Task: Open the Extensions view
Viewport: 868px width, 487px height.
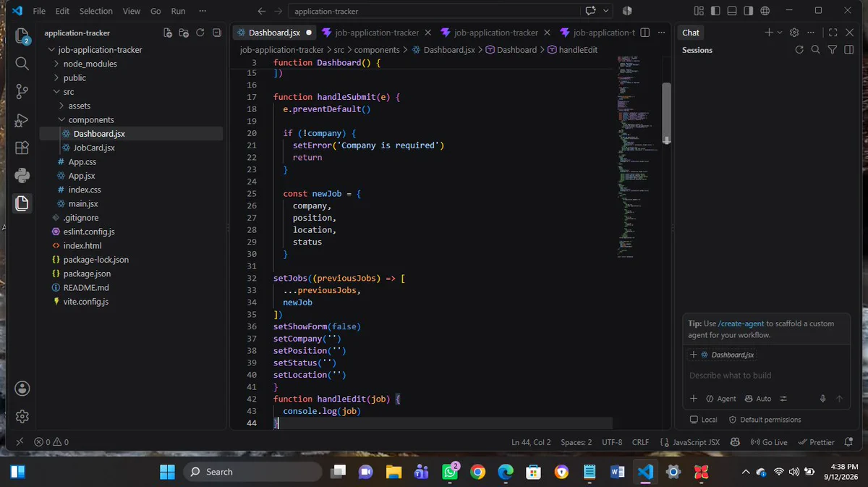Action: tap(22, 148)
